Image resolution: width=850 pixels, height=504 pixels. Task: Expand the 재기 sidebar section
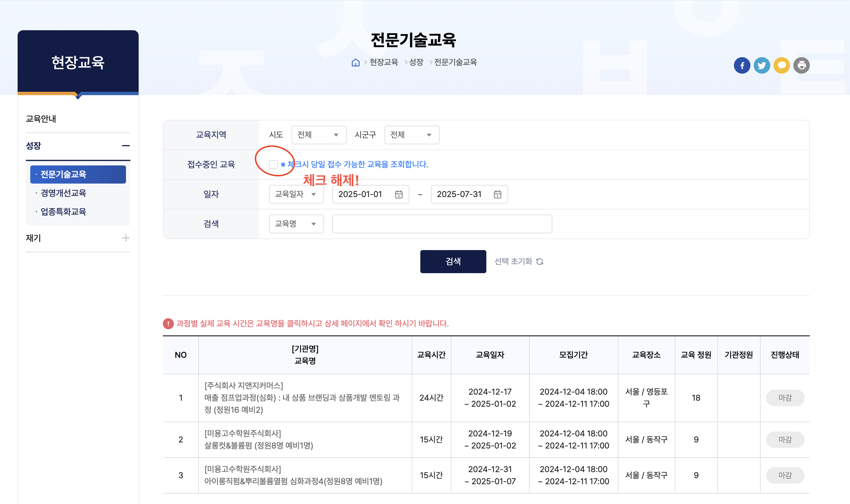click(126, 238)
